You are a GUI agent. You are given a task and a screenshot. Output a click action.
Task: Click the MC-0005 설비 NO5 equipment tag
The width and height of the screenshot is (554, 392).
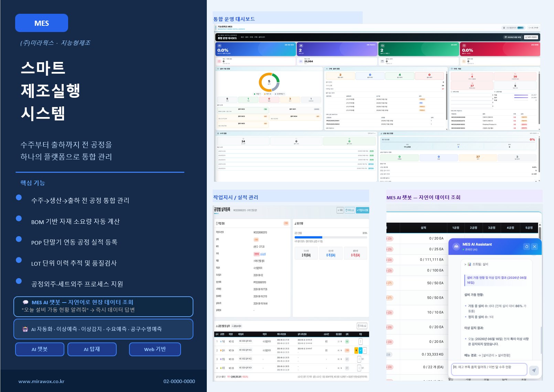[x=245, y=341]
